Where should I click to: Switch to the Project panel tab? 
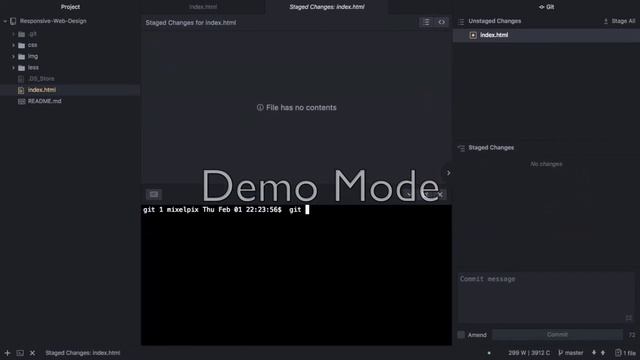click(70, 7)
